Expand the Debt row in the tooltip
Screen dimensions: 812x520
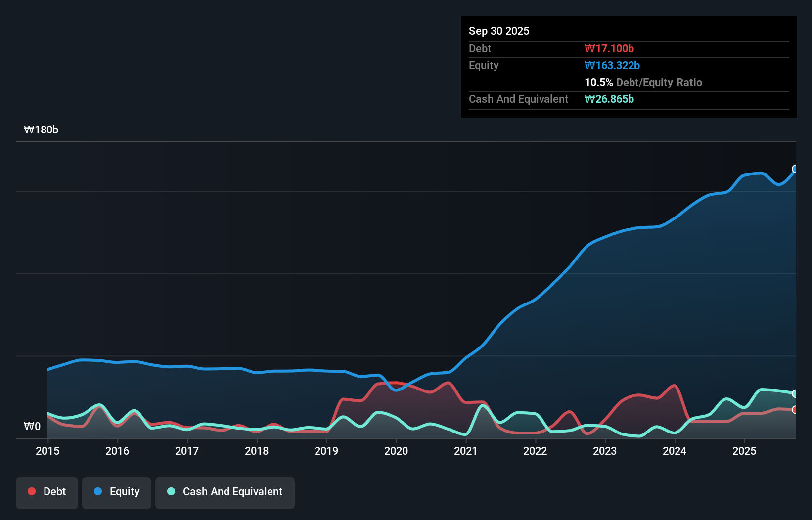tap(480, 48)
